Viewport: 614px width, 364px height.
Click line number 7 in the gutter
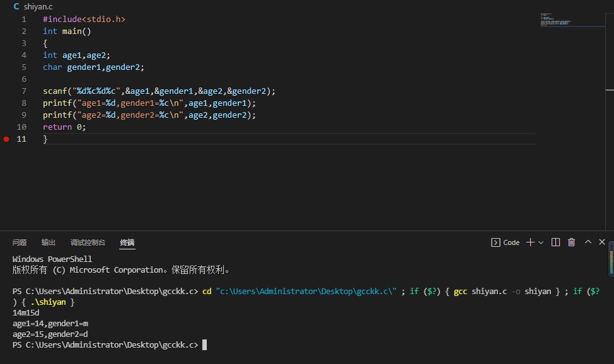click(x=24, y=91)
